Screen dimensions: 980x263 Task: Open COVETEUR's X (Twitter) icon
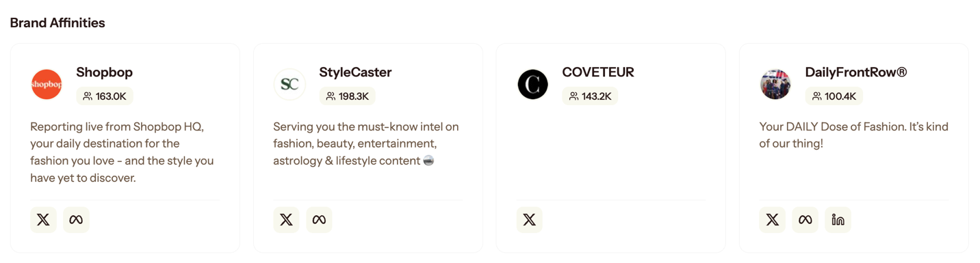(x=529, y=220)
